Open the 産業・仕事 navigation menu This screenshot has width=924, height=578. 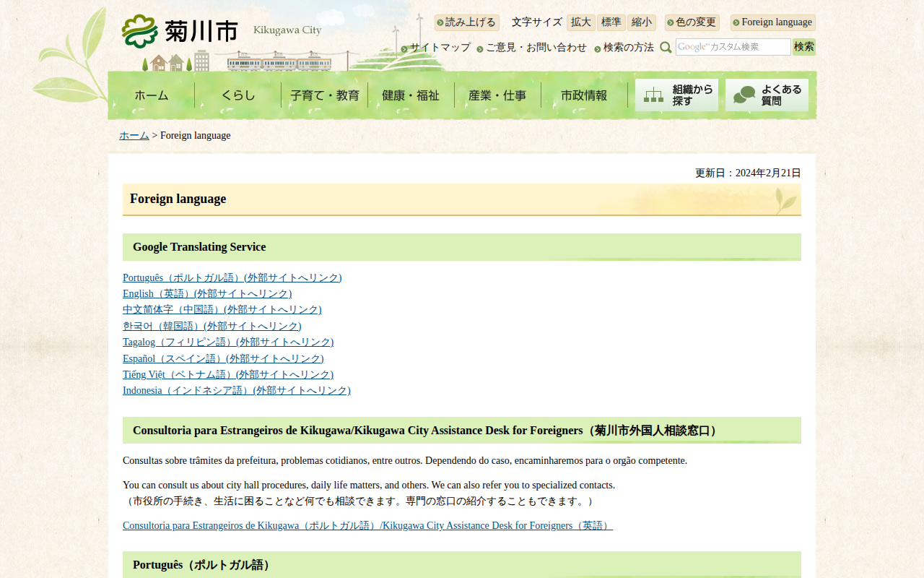pos(497,95)
